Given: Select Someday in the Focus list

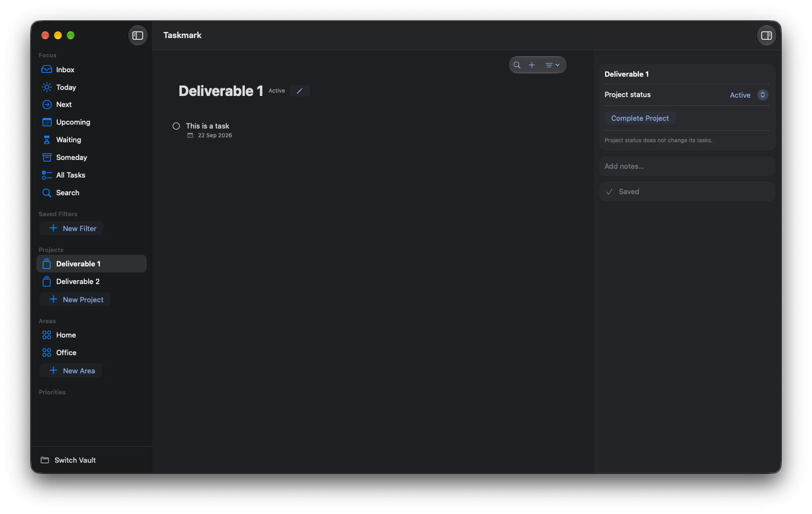Looking at the screenshot, I should tap(92, 158).
